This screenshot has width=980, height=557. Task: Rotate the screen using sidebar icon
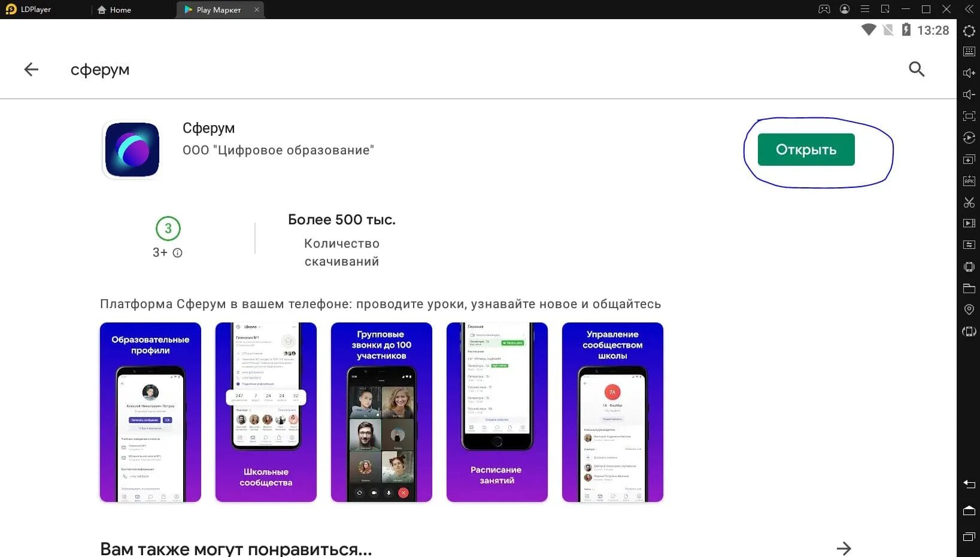click(x=969, y=331)
